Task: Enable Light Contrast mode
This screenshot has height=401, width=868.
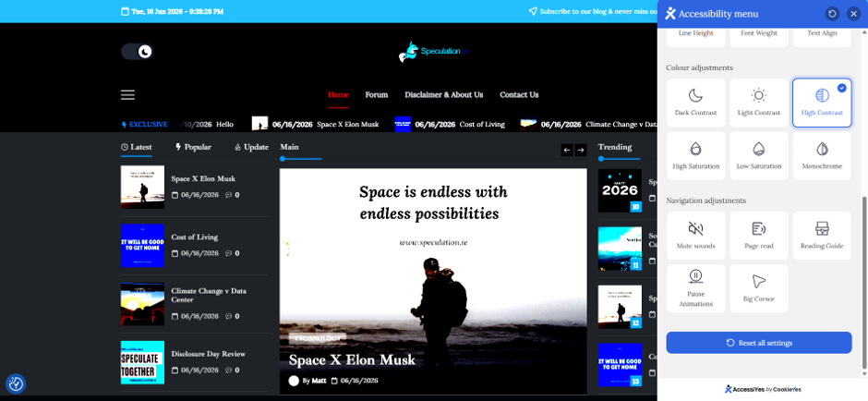Action: 759,103
